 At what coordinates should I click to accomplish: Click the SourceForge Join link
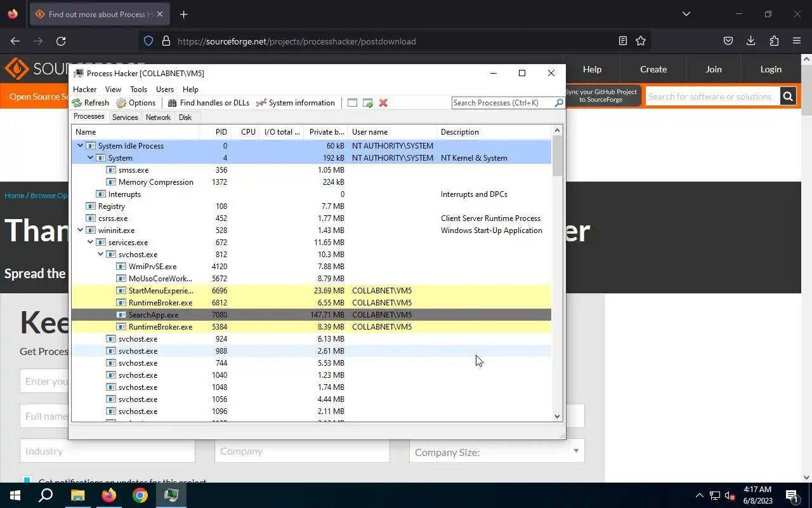[x=714, y=69]
